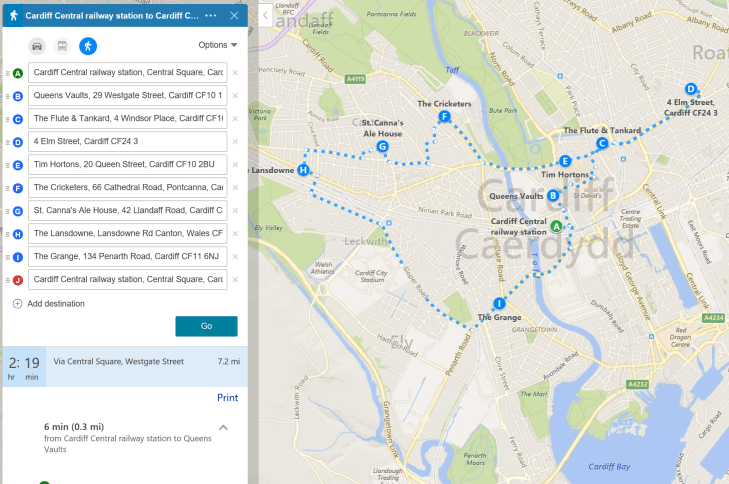Click the panel title Cardiff Central railway station
This screenshot has height=484, width=729.
[x=112, y=16]
